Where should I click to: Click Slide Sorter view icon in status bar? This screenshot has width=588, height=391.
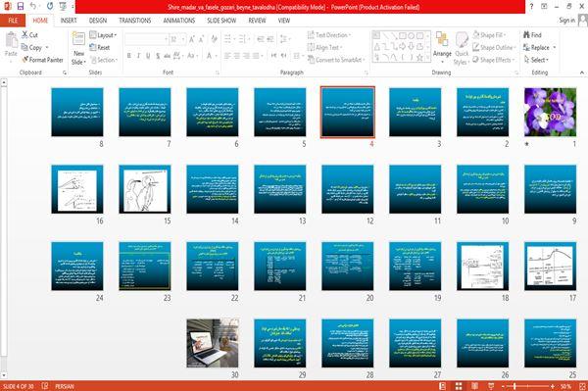(459, 386)
